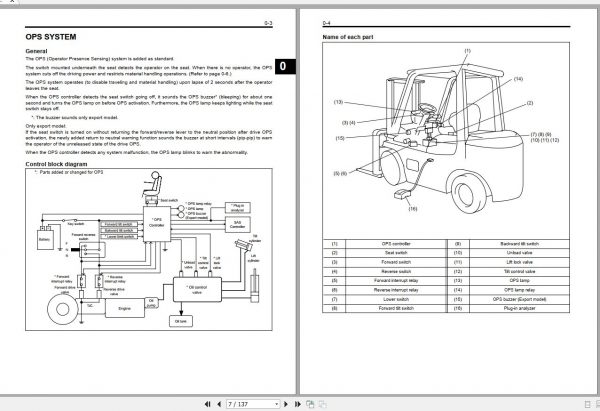
Task: Click the "Lift lock valve" table cell
Action: click(x=519, y=262)
